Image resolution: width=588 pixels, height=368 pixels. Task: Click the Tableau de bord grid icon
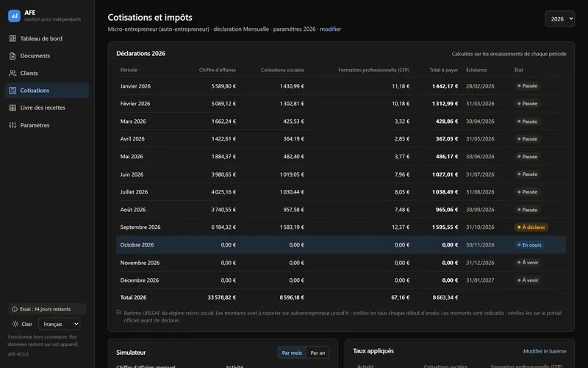(12, 38)
